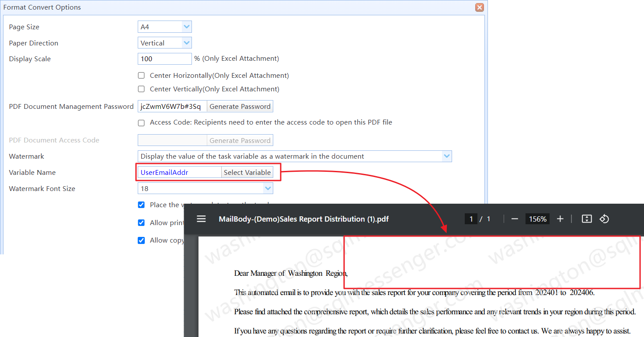
Task: Enable Center Horizontally checkbox
Action: click(141, 75)
